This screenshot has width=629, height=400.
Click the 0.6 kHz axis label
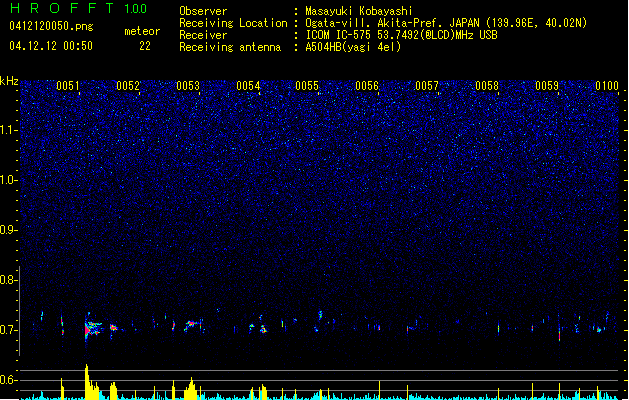(8, 380)
